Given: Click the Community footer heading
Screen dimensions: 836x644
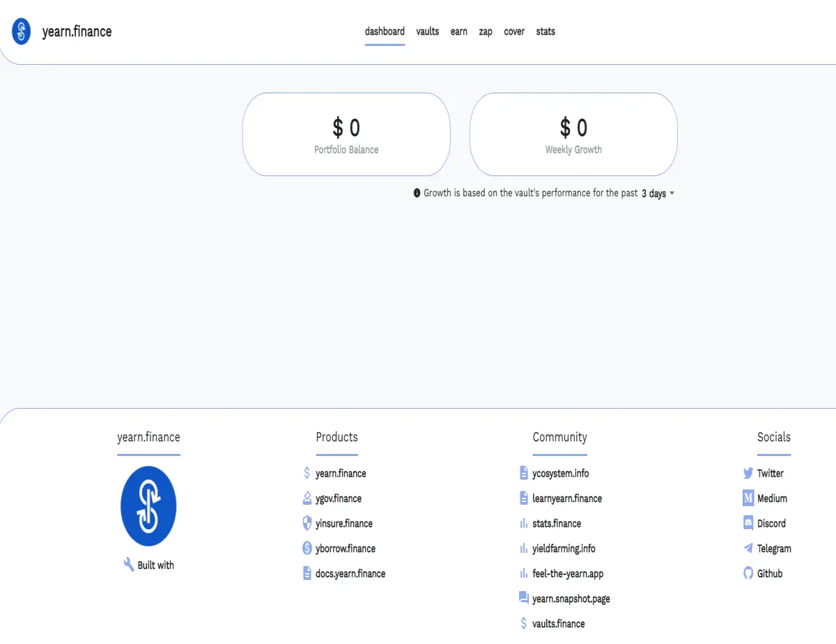Looking at the screenshot, I should pyautogui.click(x=559, y=437).
